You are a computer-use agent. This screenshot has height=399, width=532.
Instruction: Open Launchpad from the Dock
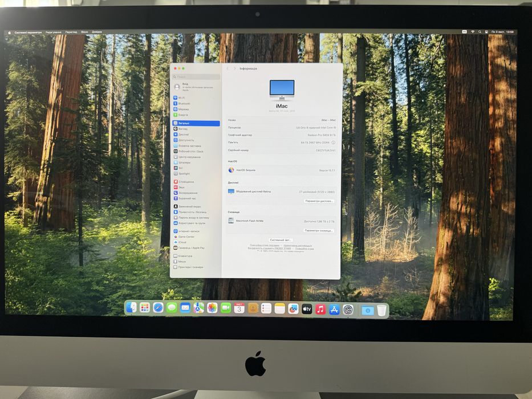[x=145, y=308]
